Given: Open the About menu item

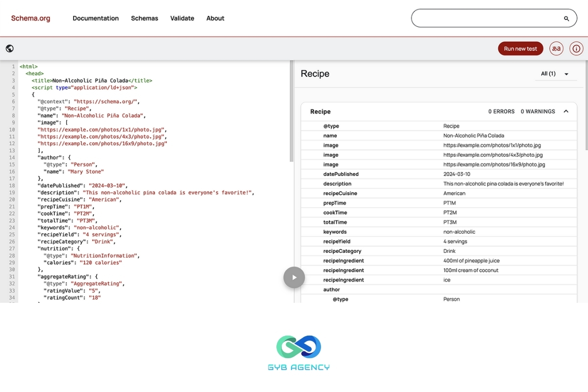Looking at the screenshot, I should (x=215, y=18).
